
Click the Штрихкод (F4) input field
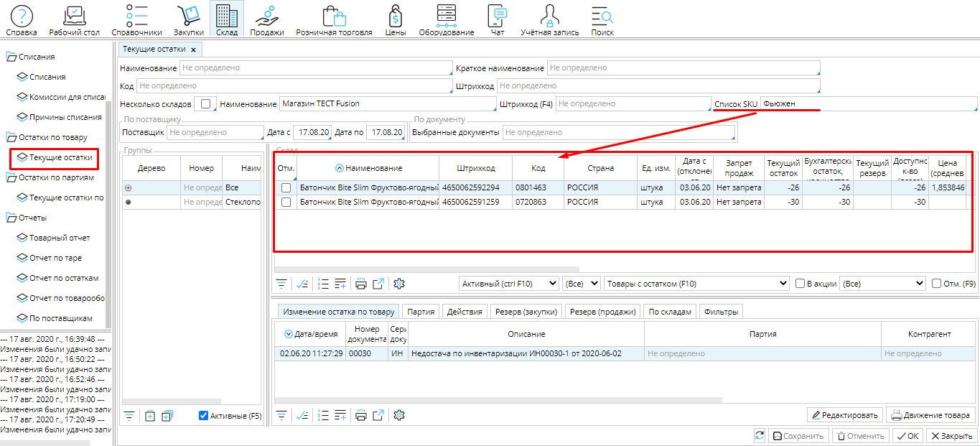click(x=632, y=104)
